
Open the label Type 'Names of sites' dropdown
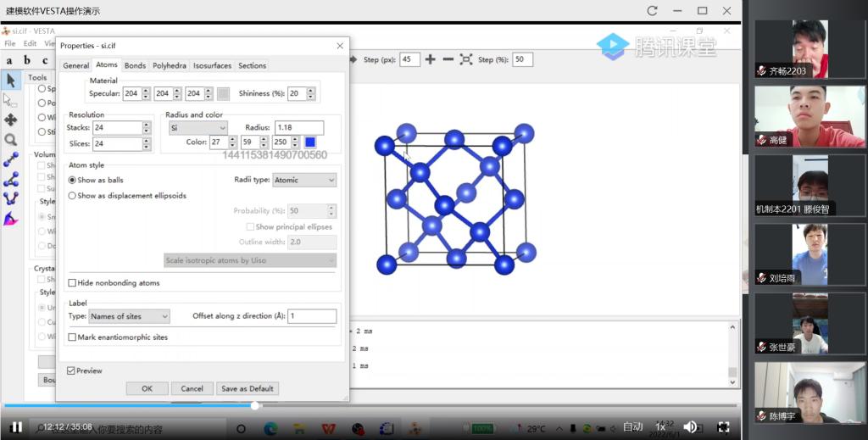pyautogui.click(x=130, y=316)
